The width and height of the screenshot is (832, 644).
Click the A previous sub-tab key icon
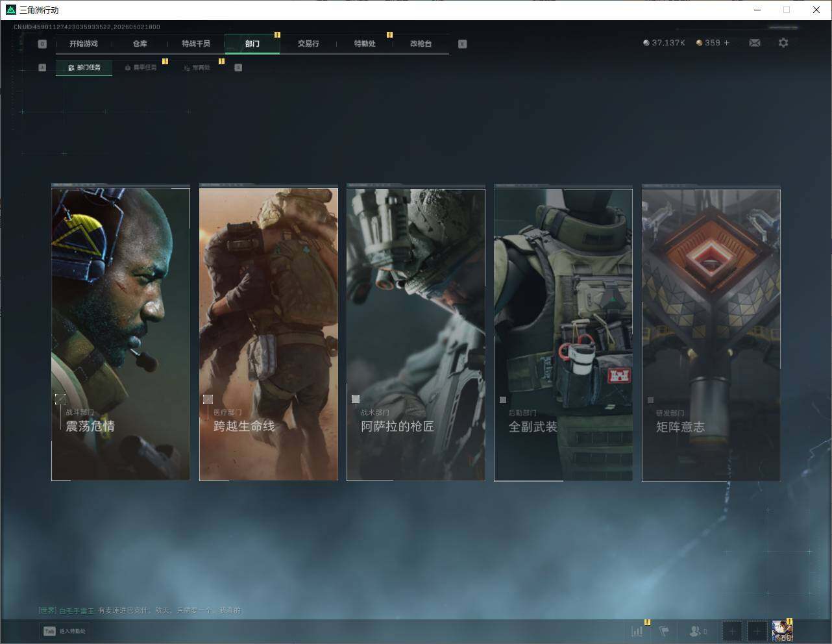click(42, 68)
